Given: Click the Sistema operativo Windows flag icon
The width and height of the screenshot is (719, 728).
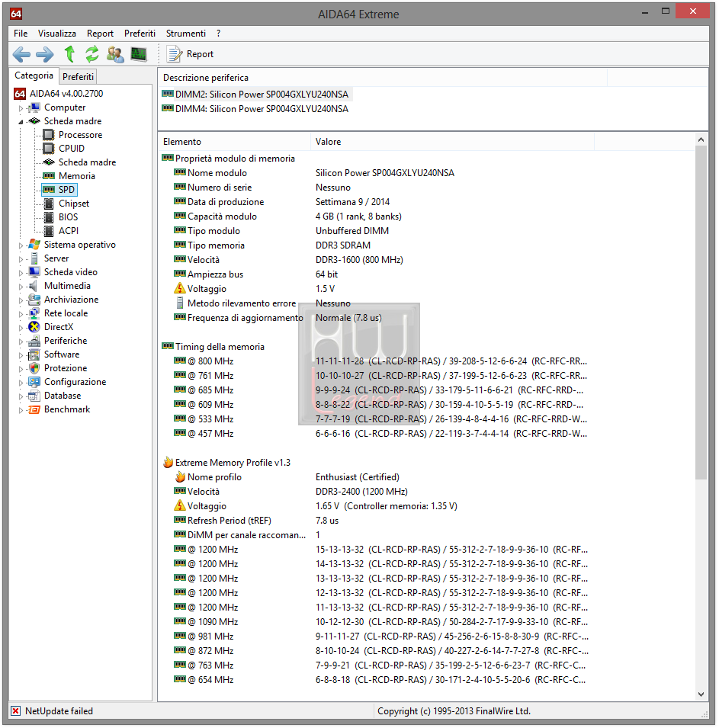Looking at the screenshot, I should tap(34, 244).
